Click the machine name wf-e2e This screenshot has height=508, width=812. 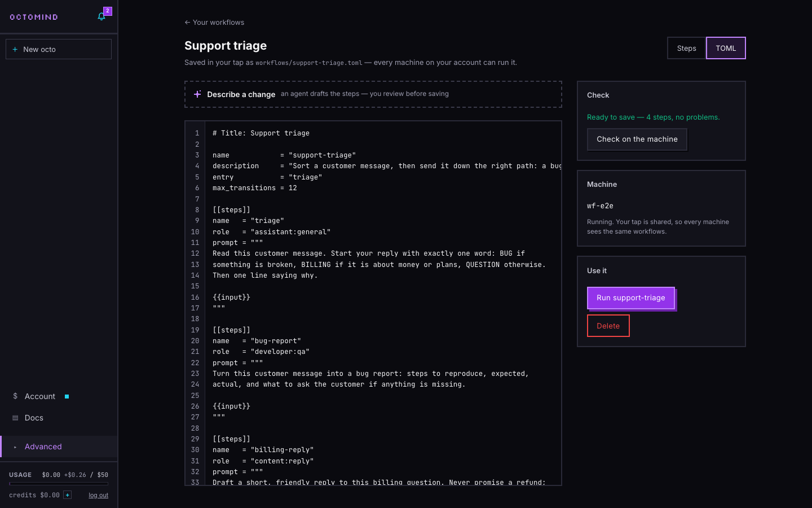click(600, 206)
